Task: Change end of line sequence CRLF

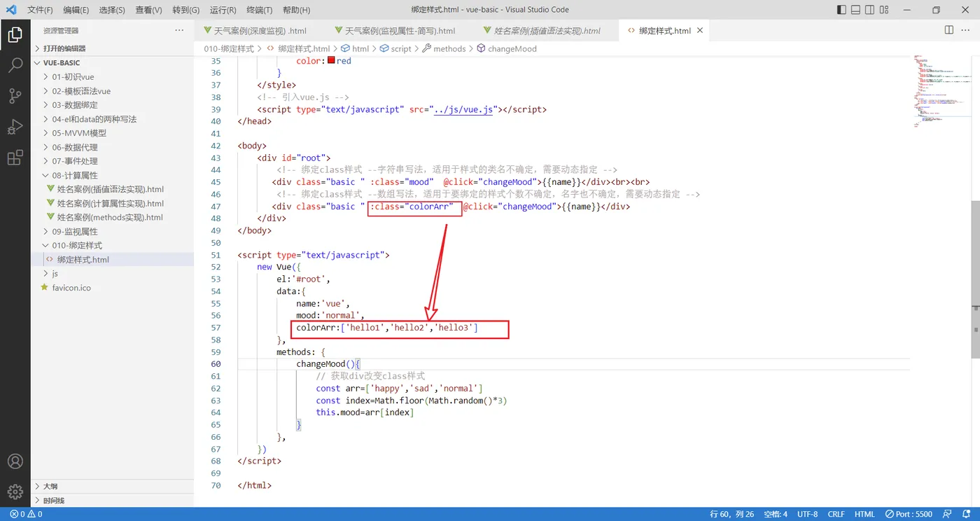Action: coord(836,514)
